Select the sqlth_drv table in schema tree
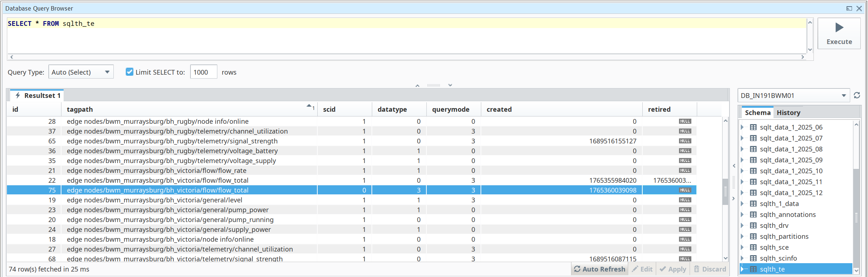This screenshot has width=868, height=277. [x=774, y=225]
